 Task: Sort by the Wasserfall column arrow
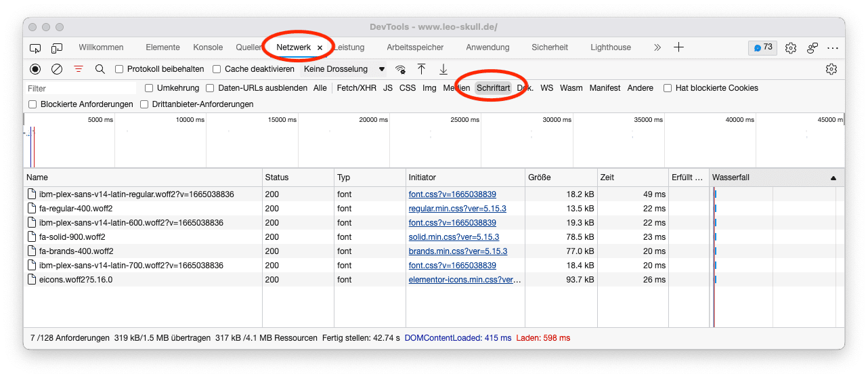click(833, 177)
